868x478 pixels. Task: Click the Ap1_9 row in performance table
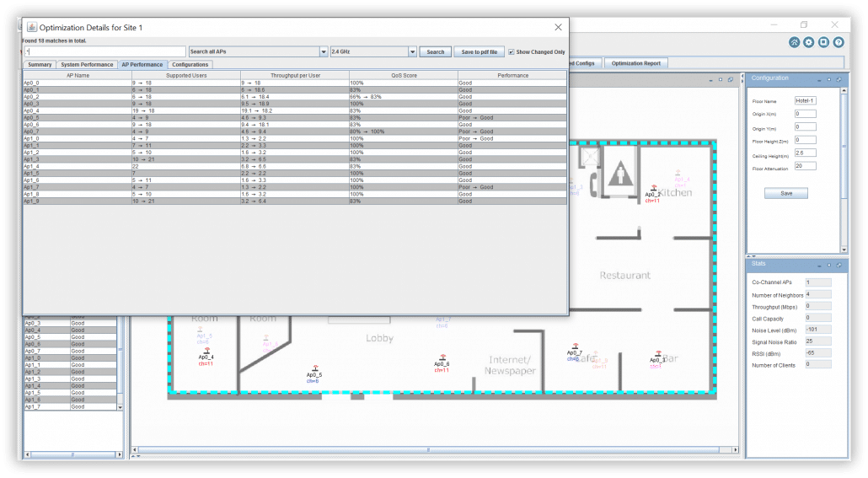tap(294, 201)
